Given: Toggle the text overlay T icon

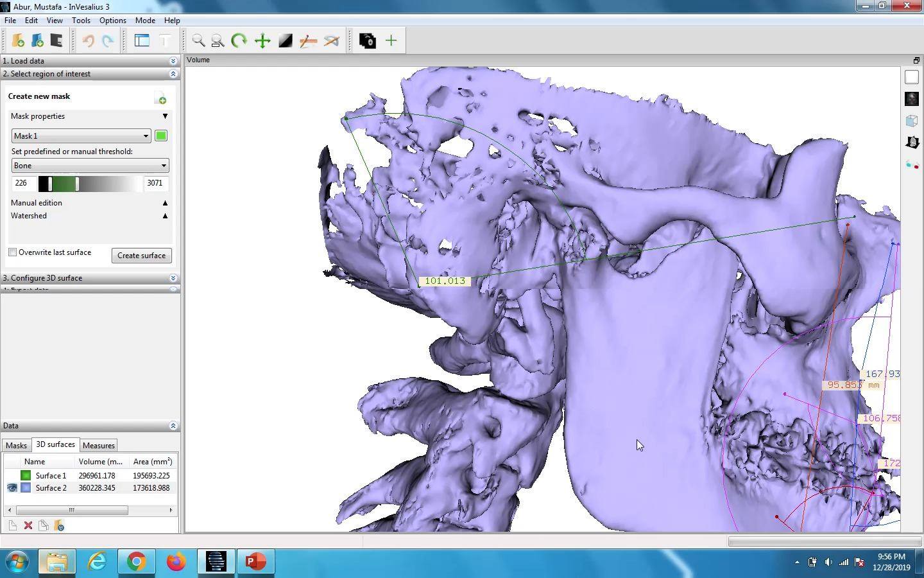Looking at the screenshot, I should pos(164,41).
